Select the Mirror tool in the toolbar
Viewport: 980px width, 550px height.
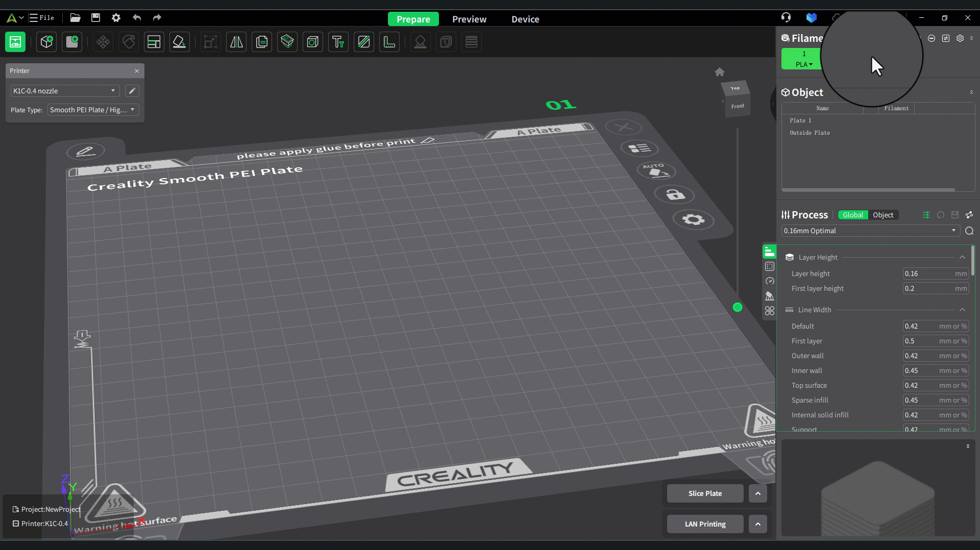tap(236, 42)
